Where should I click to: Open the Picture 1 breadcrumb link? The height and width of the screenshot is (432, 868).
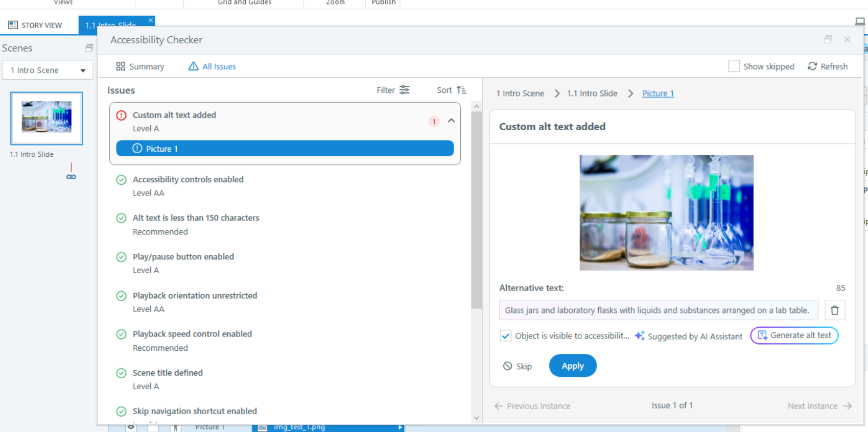coord(658,93)
